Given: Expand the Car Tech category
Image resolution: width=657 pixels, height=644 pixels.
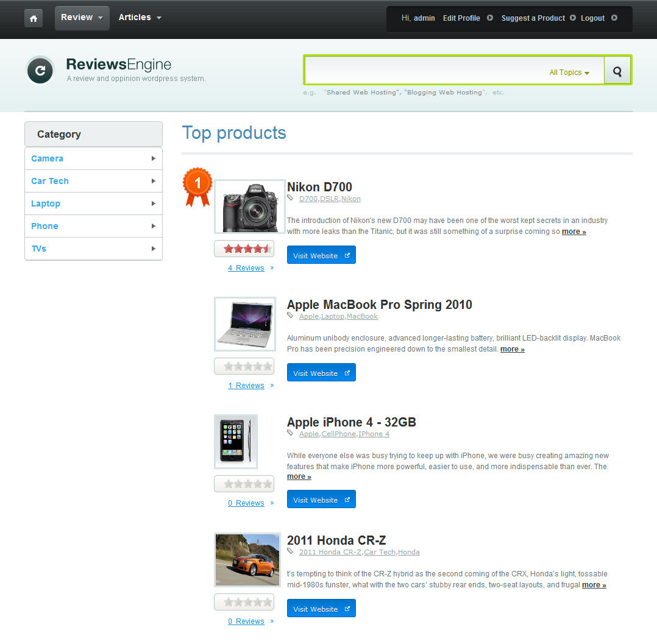Looking at the screenshot, I should pos(154,181).
